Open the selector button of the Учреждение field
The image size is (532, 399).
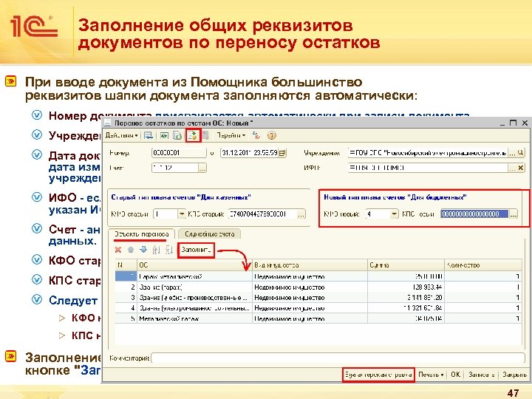pyautogui.click(x=512, y=153)
